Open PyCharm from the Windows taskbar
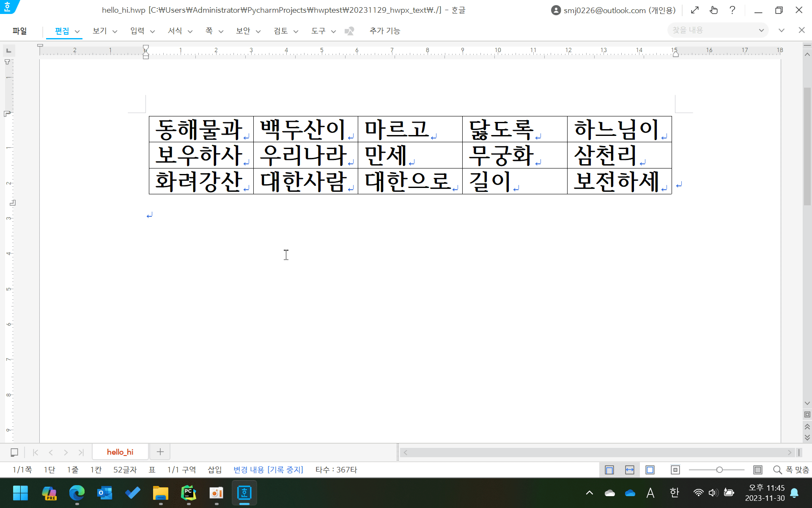The width and height of the screenshot is (812, 508). (x=189, y=493)
